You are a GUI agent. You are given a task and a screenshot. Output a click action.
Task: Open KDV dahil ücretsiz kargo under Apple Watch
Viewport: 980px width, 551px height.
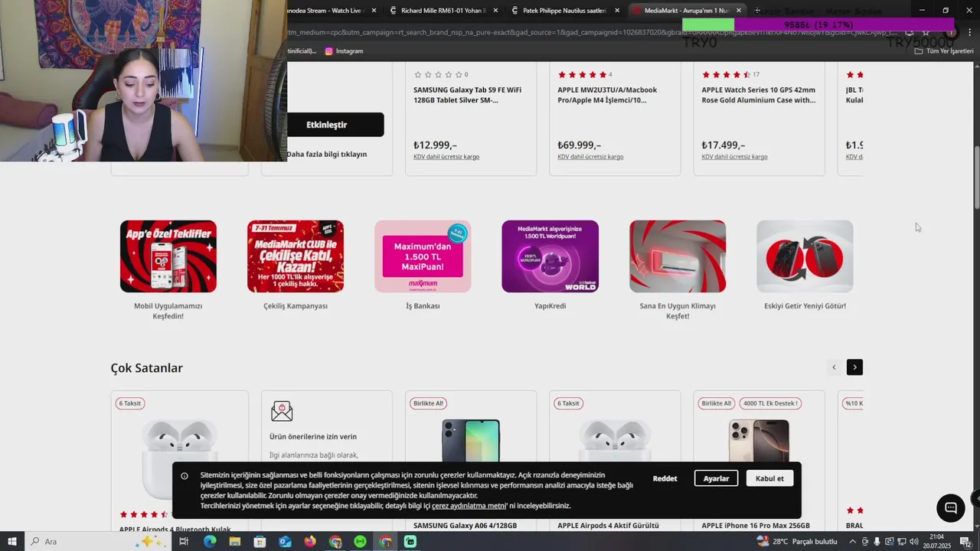click(734, 157)
